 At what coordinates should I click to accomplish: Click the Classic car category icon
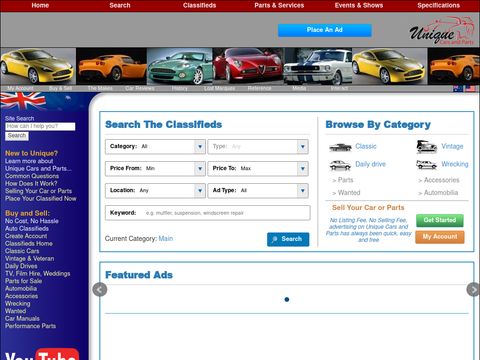click(340, 147)
